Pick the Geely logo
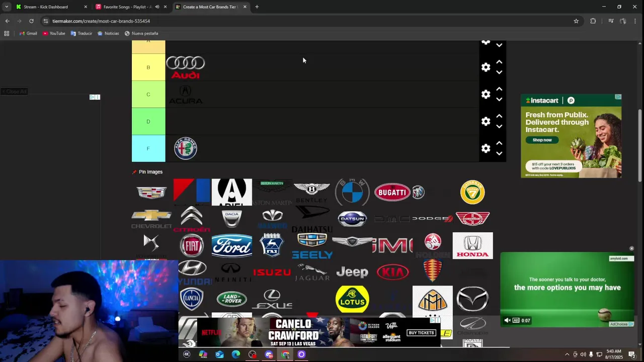Viewport: 644px width, 362px height. pos(312,246)
